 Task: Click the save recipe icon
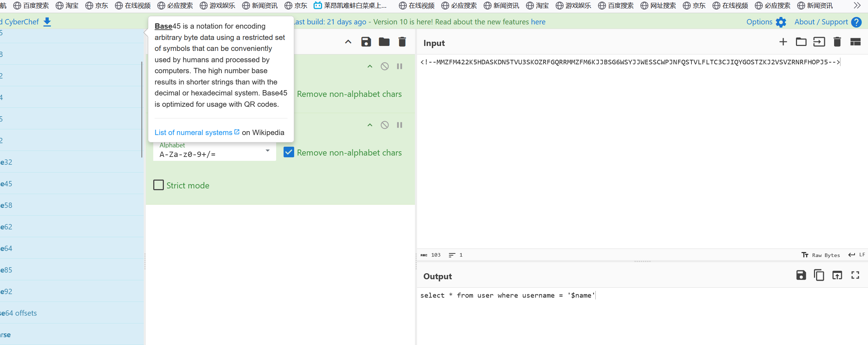coord(366,42)
